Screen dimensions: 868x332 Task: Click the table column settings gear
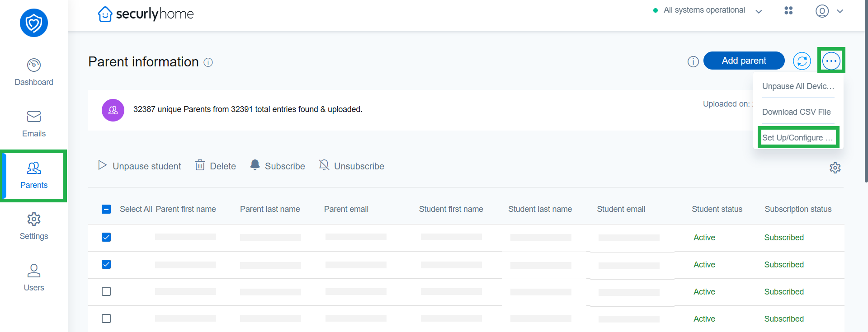point(835,168)
